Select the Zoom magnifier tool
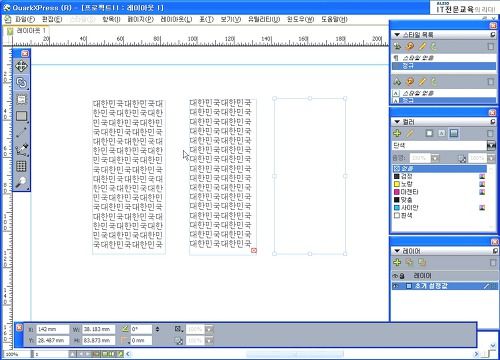The width and height of the screenshot is (500, 360). point(21,182)
